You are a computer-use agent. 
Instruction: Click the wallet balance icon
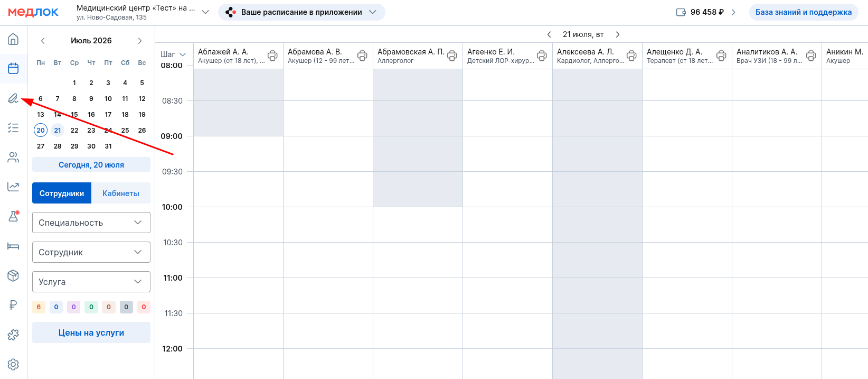[x=681, y=12]
